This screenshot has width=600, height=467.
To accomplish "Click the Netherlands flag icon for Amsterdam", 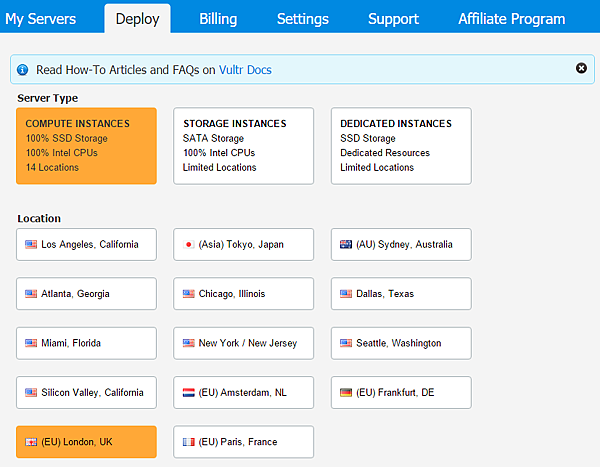I will pos(189,393).
